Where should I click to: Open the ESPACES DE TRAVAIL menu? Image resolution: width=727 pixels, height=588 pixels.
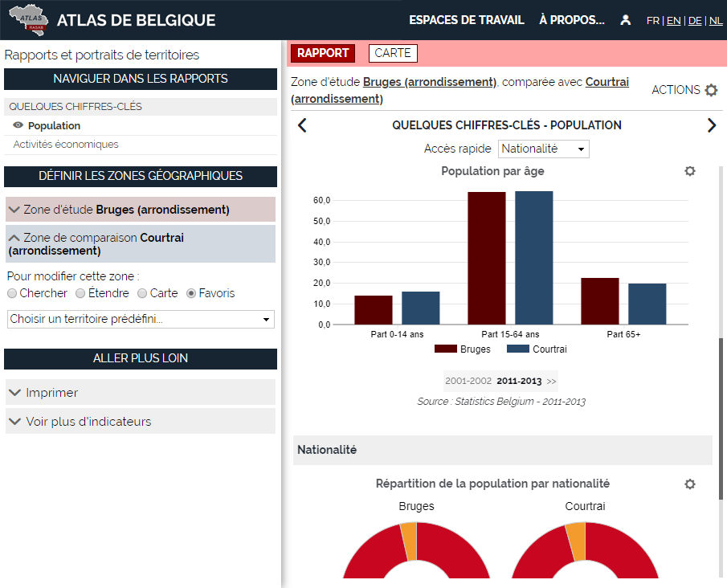[x=467, y=20]
